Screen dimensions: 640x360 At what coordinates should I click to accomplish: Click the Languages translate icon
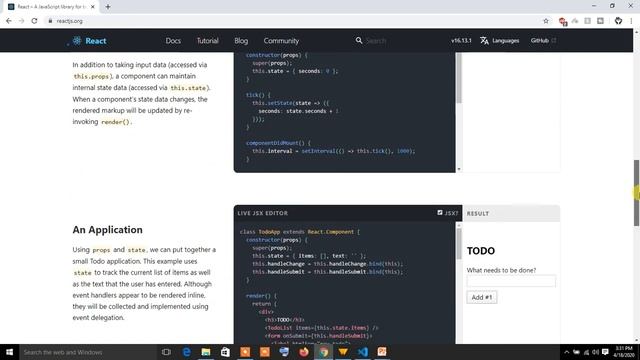coord(484,40)
